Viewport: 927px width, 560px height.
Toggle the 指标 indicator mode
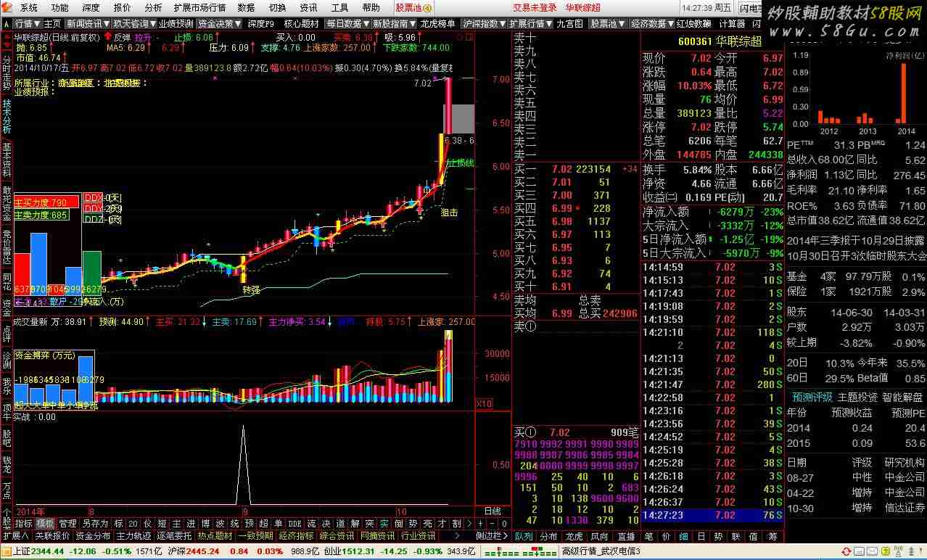pos(25,523)
